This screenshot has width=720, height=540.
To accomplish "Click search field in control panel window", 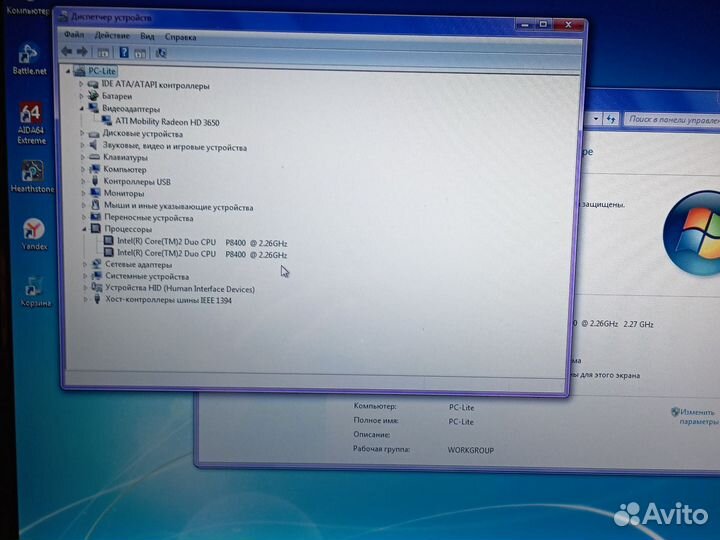I will (673, 119).
